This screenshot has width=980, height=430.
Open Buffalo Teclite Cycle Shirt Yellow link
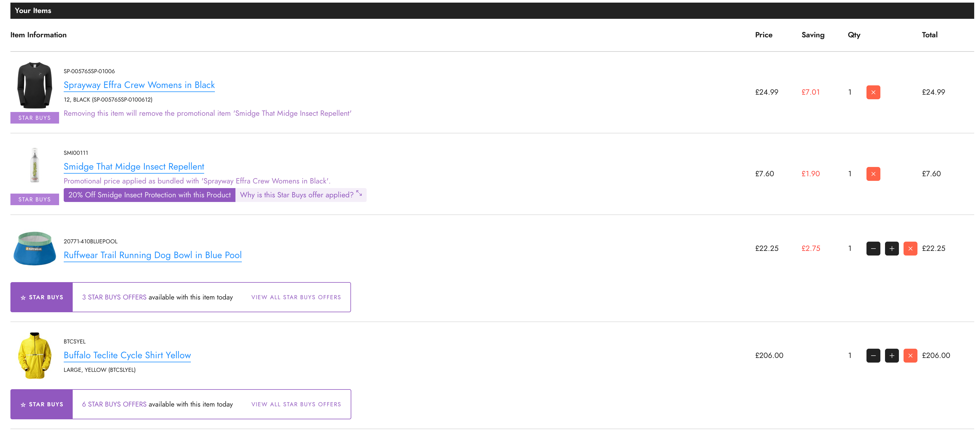click(x=127, y=355)
